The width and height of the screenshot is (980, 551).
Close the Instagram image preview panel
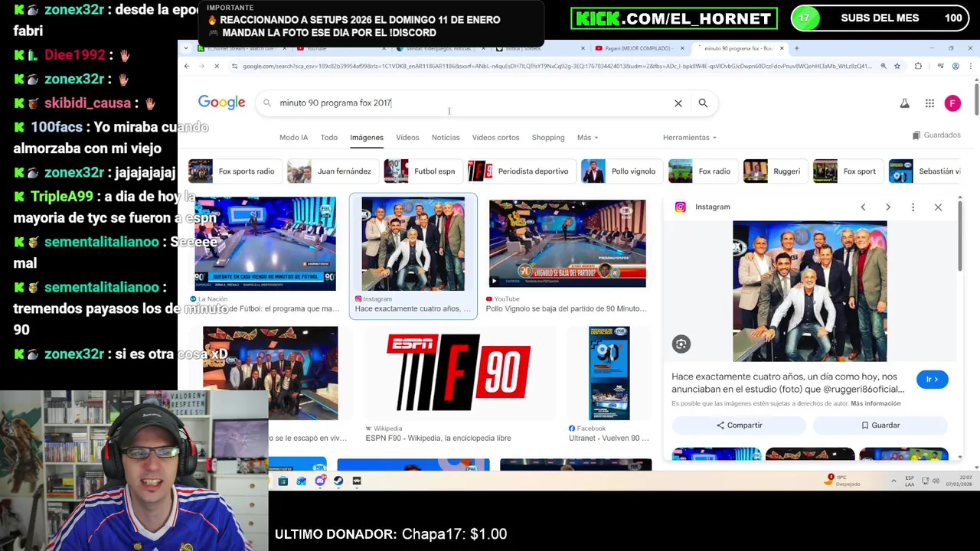point(938,207)
